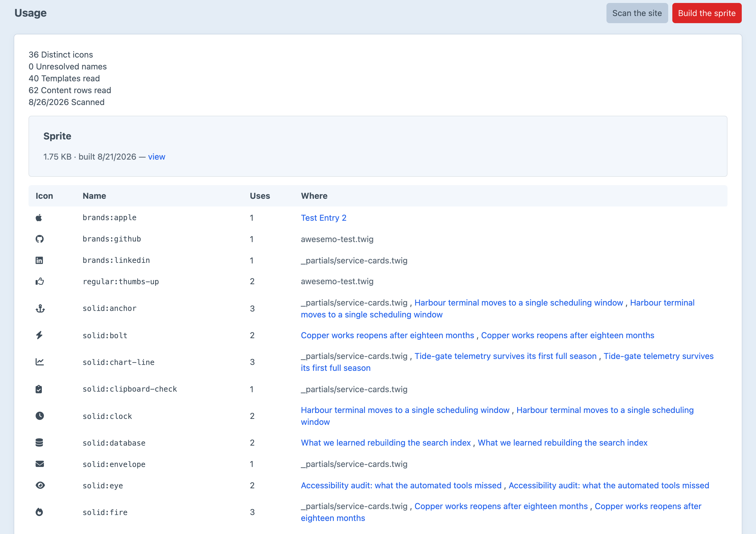Open the sprite view link

[157, 157]
